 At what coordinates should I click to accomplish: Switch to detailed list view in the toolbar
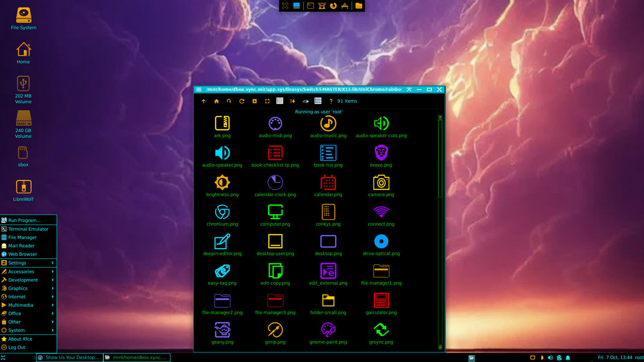pos(317,101)
